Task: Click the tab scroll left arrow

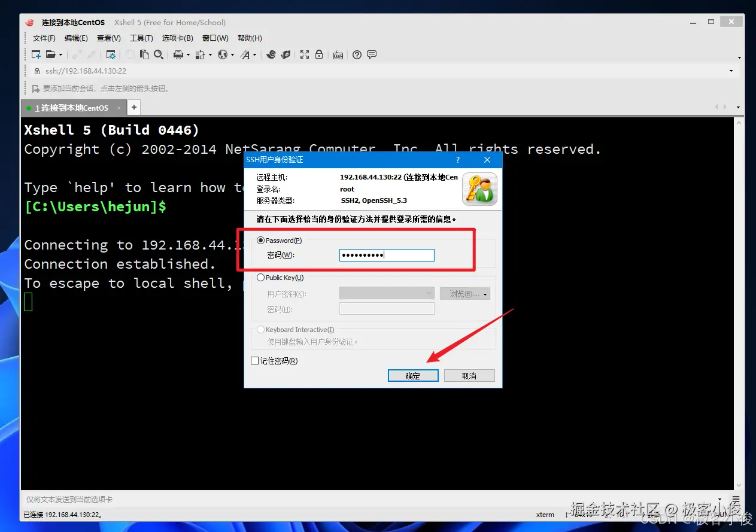Action: (x=717, y=108)
